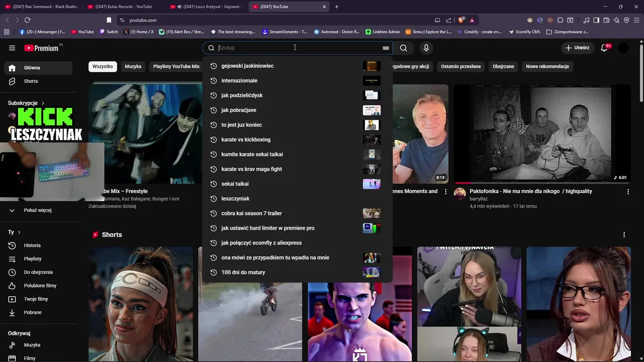
Task: Choose suggestion jak pobraćjave
Action: click(297, 110)
